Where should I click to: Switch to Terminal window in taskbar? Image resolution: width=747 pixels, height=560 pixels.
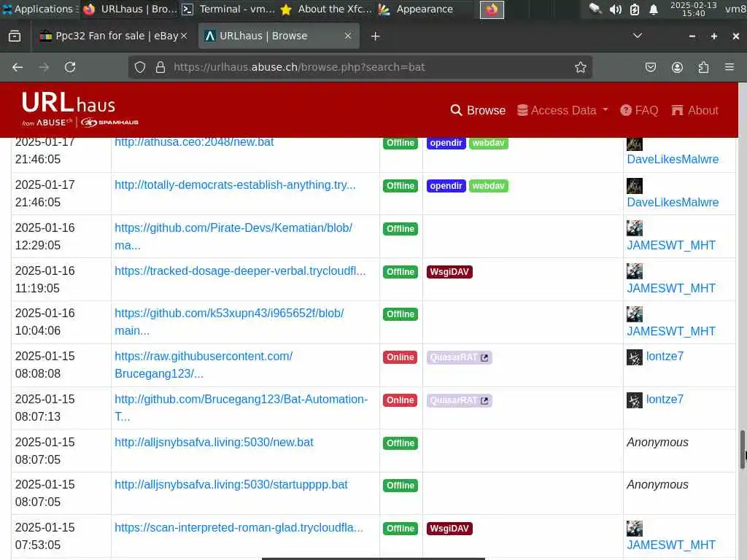click(228, 9)
